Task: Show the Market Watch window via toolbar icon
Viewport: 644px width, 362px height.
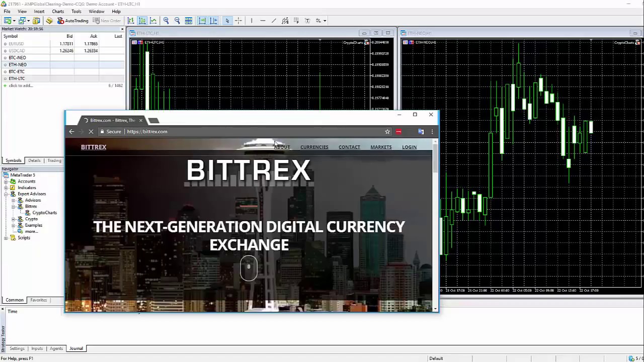Action: 36,21
